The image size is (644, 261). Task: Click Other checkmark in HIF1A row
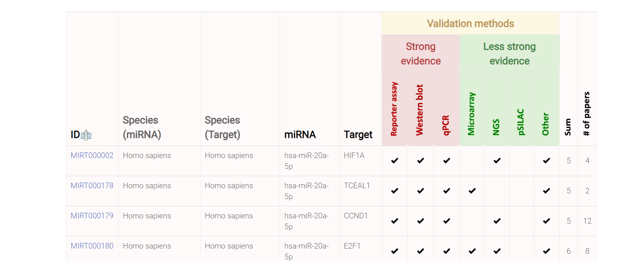(x=547, y=160)
